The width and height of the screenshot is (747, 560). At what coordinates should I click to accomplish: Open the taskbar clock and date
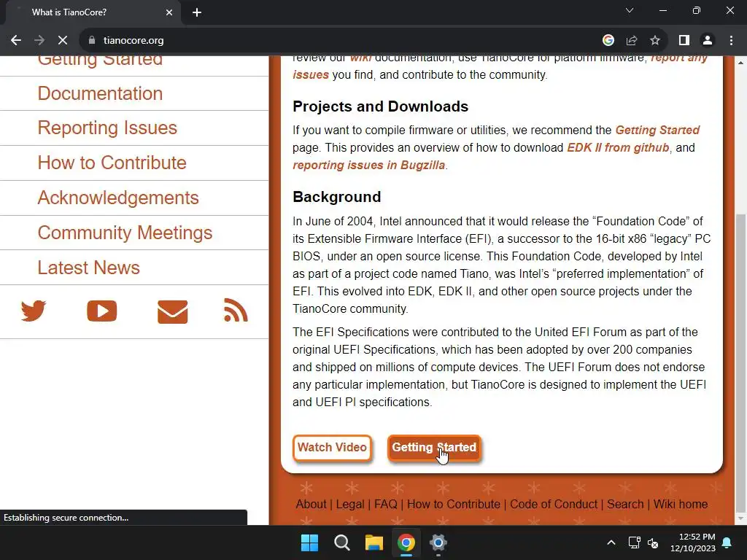(x=693, y=542)
